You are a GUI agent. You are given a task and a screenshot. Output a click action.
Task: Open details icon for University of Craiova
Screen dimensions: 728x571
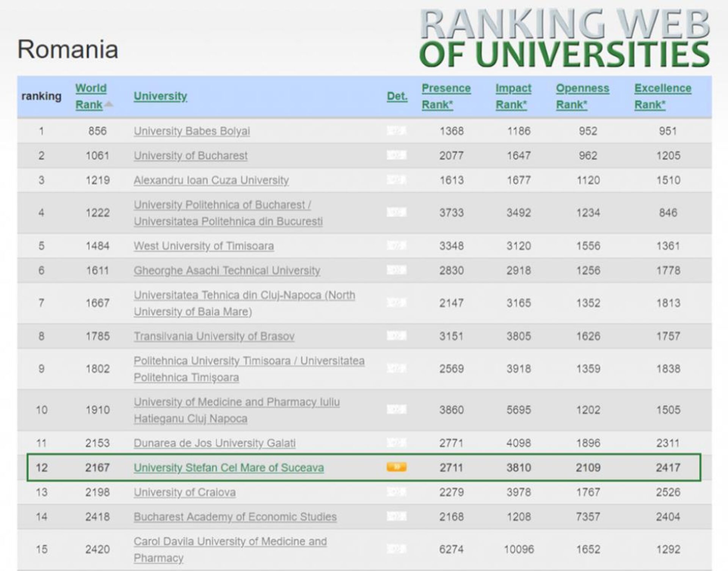pyautogui.click(x=396, y=492)
